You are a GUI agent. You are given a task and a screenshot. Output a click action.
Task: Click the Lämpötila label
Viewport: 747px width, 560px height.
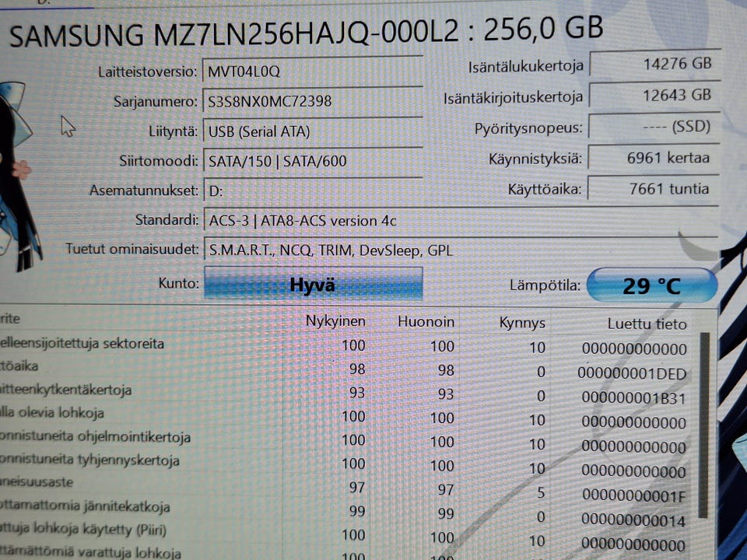click(x=545, y=285)
